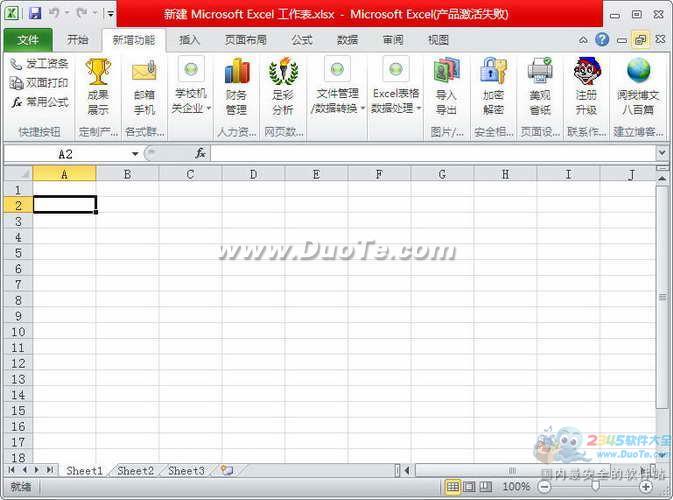Switch to the 数据 ribbon tab

(x=348, y=40)
